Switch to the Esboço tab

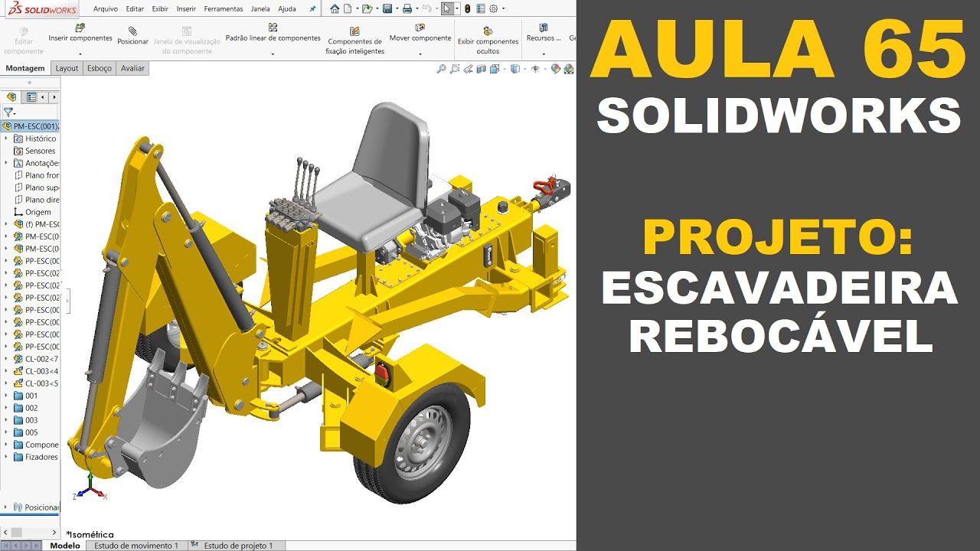pyautogui.click(x=100, y=68)
